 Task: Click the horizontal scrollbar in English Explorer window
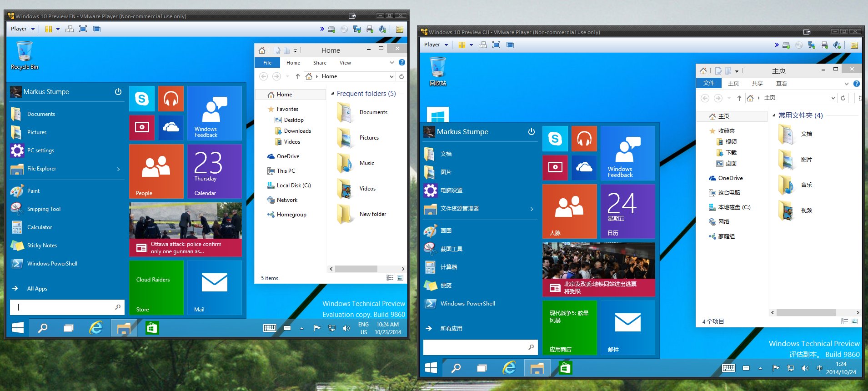356,269
